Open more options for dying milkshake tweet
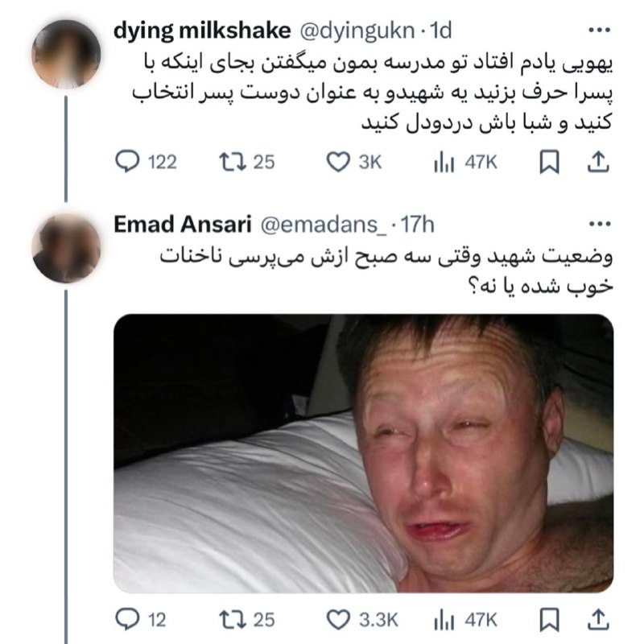 [x=599, y=31]
